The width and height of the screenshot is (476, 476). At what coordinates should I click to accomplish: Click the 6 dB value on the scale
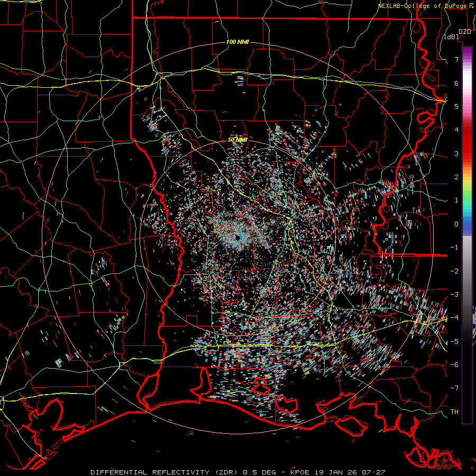[x=456, y=83]
